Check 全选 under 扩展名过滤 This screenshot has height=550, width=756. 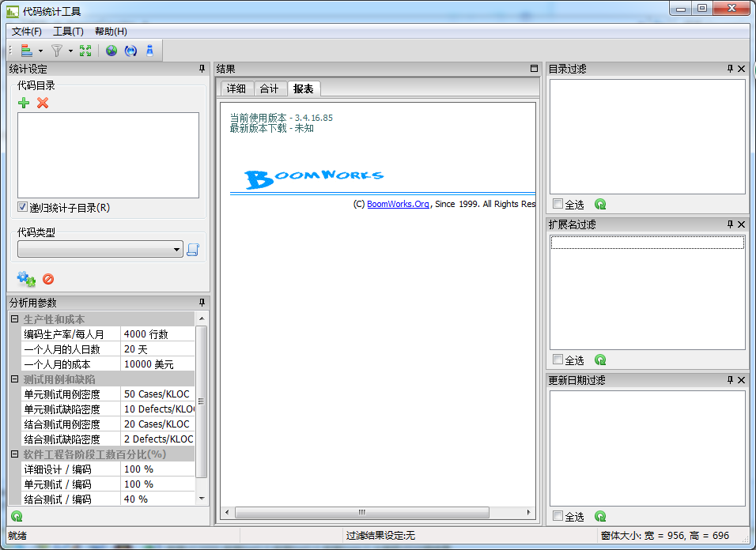(558, 360)
